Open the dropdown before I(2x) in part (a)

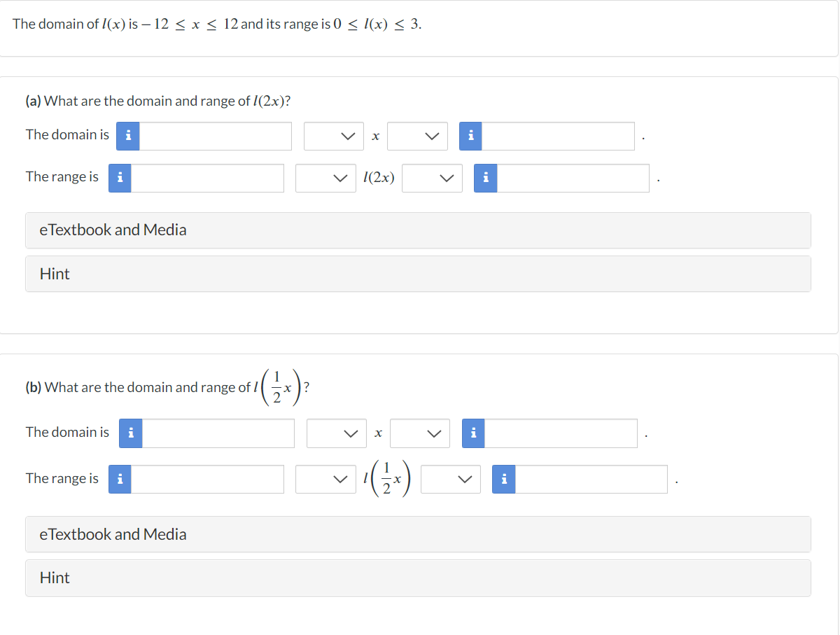(325, 178)
